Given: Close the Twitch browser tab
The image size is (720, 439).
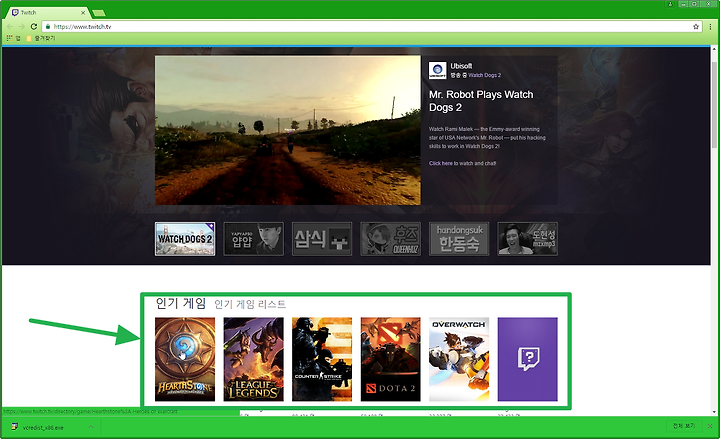Looking at the screenshot, I should (x=83, y=13).
